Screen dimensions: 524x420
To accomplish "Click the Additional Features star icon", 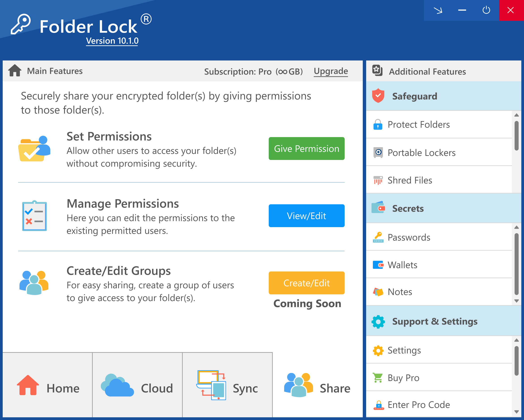I will click(377, 71).
